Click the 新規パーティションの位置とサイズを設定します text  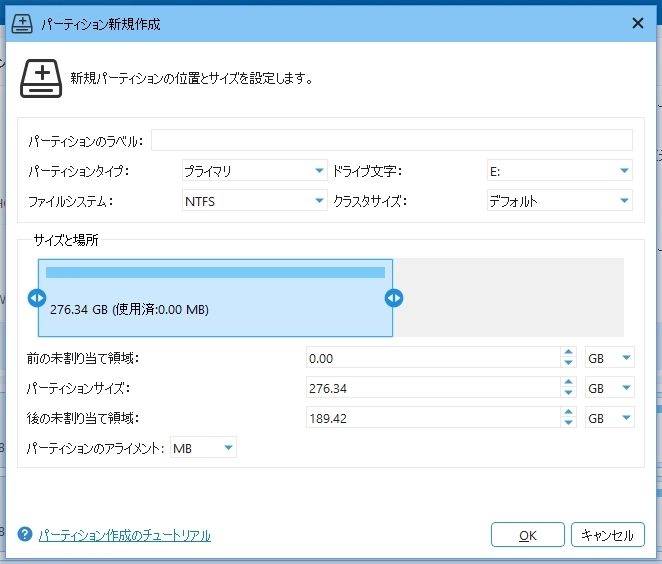(x=192, y=79)
